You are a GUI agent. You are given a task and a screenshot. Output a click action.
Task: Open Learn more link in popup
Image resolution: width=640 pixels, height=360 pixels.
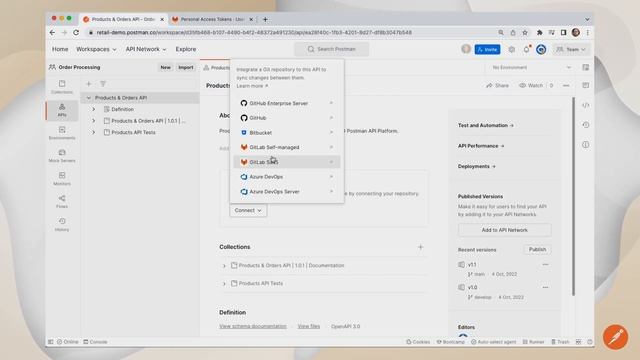pyautogui.click(x=252, y=86)
